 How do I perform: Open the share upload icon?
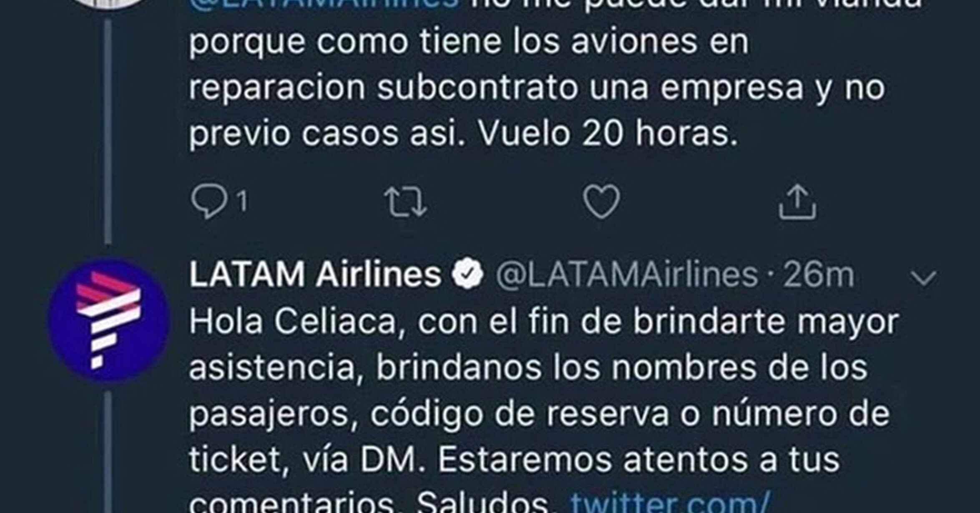coord(797,202)
